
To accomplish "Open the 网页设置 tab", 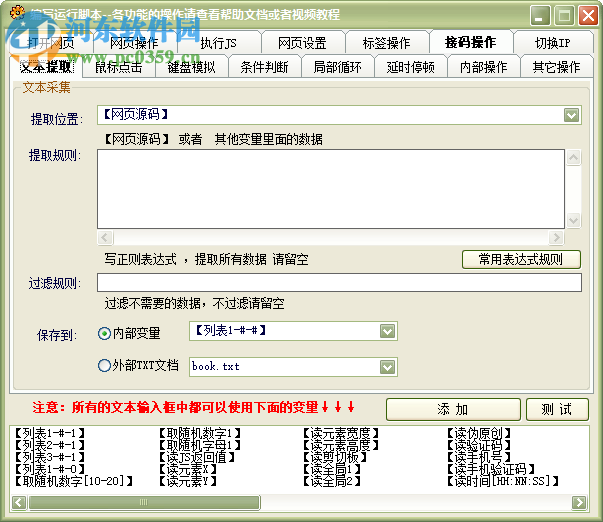I will click(302, 43).
